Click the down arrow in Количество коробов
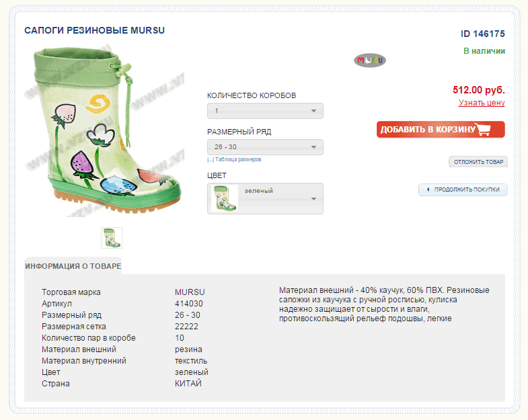The image size is (528, 420). pos(314,111)
